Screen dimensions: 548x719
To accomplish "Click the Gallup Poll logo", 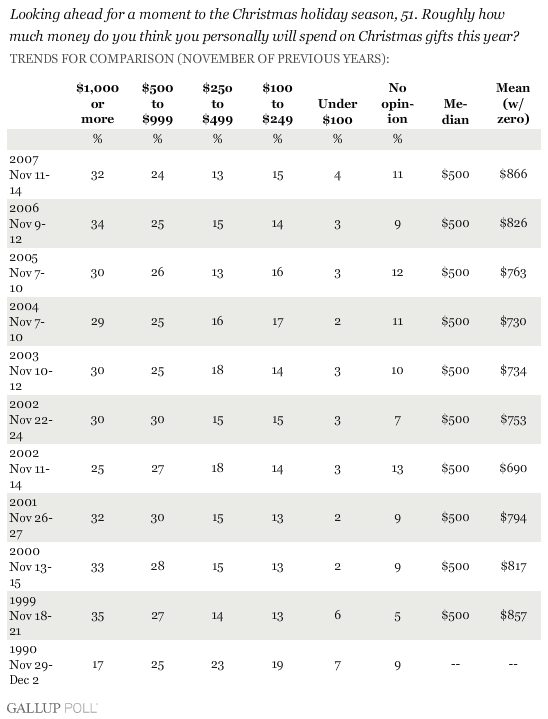I will [52, 708].
